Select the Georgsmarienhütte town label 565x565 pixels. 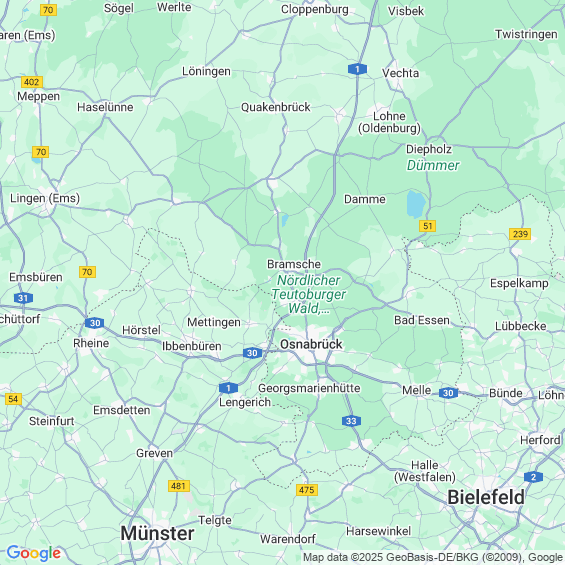[x=309, y=388]
